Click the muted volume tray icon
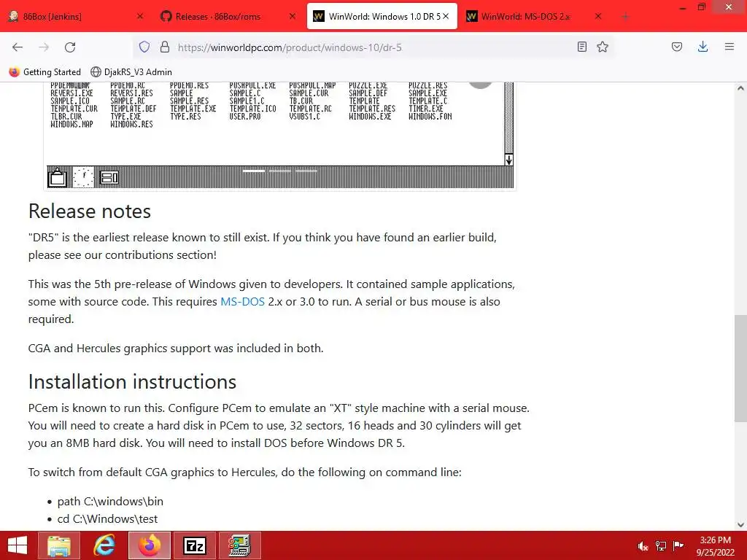 [643, 545]
